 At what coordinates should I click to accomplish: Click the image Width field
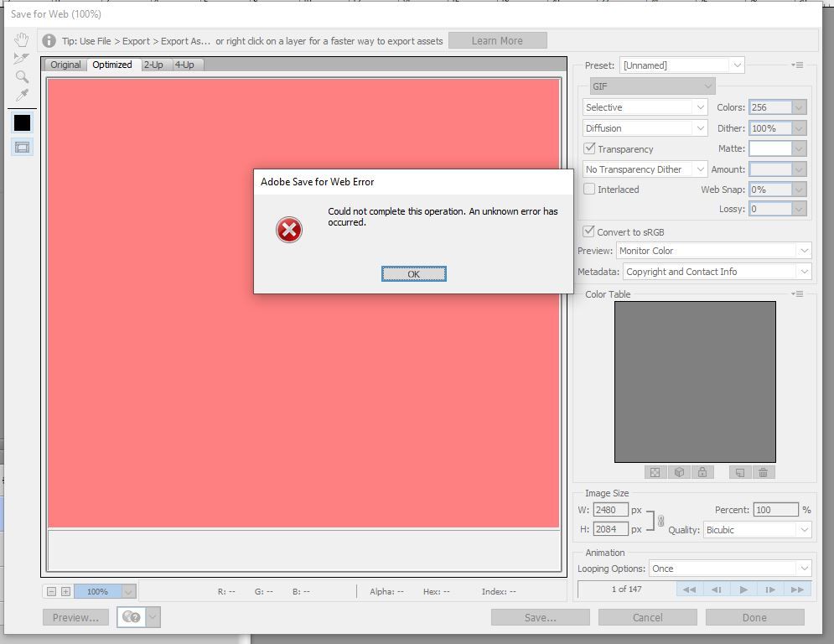coord(610,510)
